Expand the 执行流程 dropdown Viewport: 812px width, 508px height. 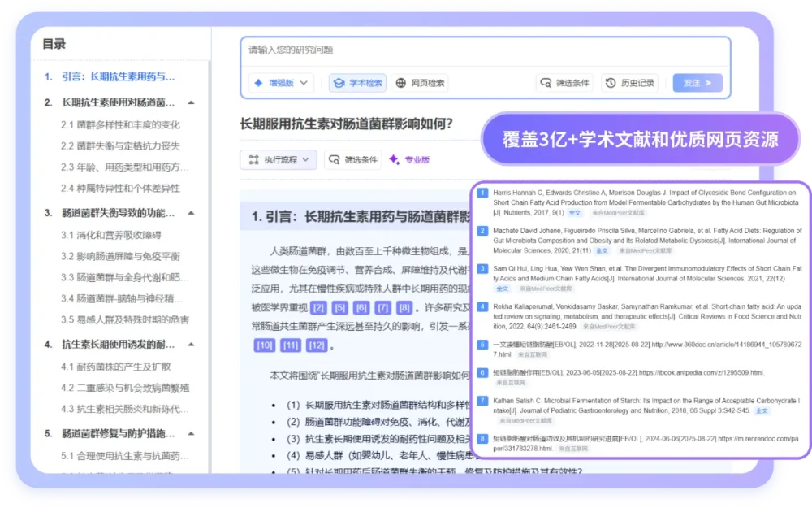click(304, 159)
